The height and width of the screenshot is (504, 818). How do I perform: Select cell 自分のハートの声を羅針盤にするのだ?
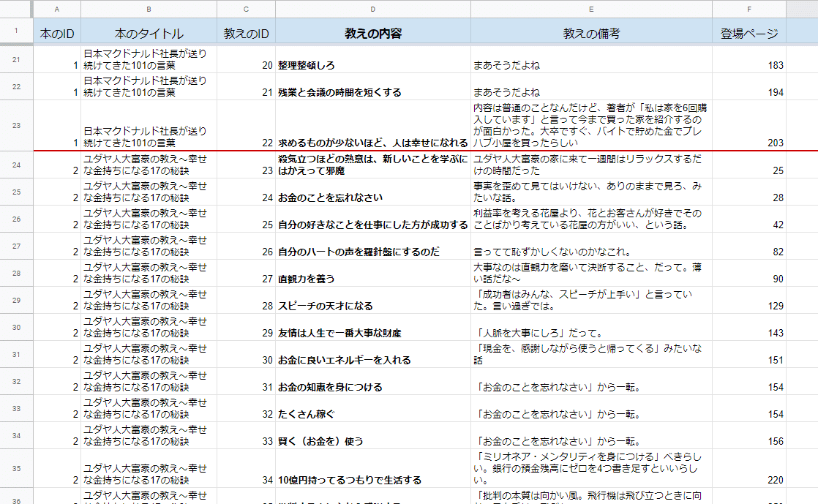(373, 247)
